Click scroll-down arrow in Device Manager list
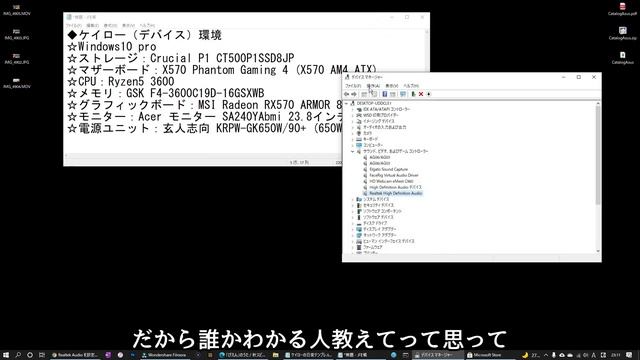 598,251
